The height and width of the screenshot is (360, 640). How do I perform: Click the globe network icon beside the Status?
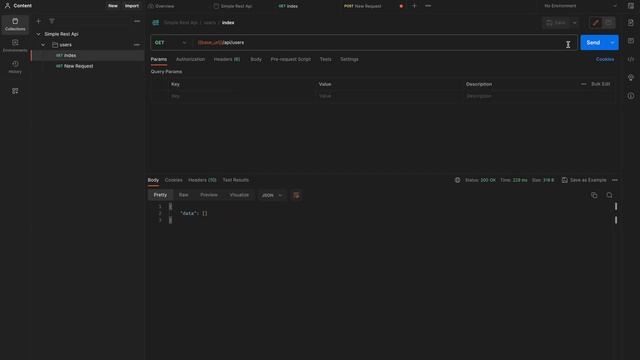coord(457,180)
